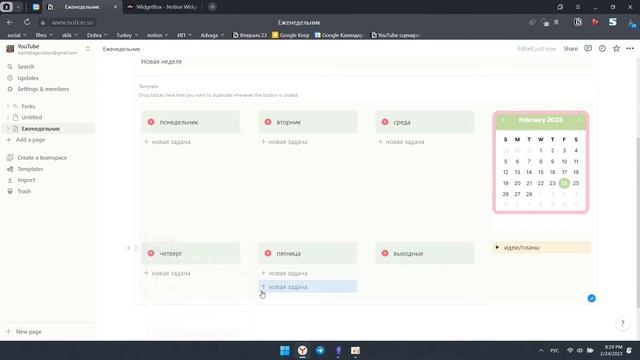Screen dimensions: 640x360
Task: Expand the Еженедельник page tree
Action: click(8, 129)
